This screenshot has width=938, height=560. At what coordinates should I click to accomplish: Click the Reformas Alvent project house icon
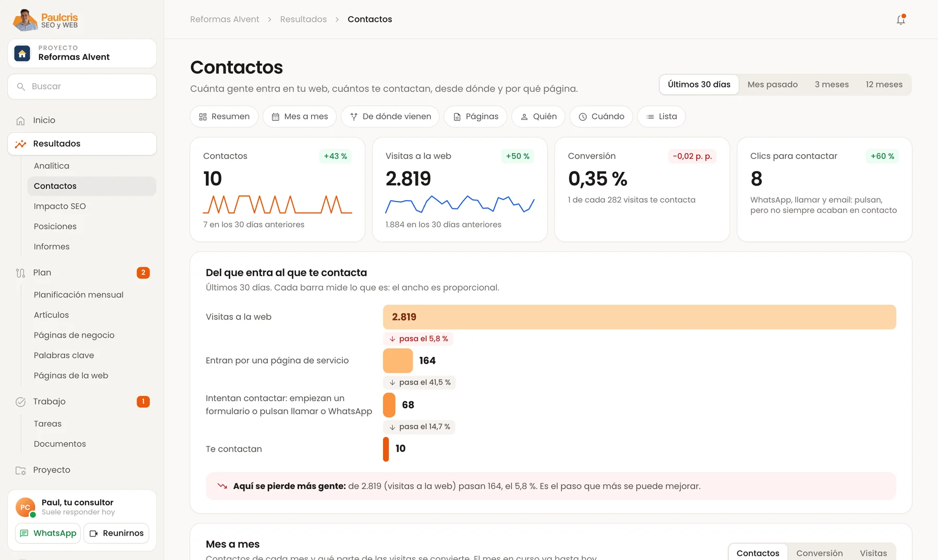click(x=22, y=53)
